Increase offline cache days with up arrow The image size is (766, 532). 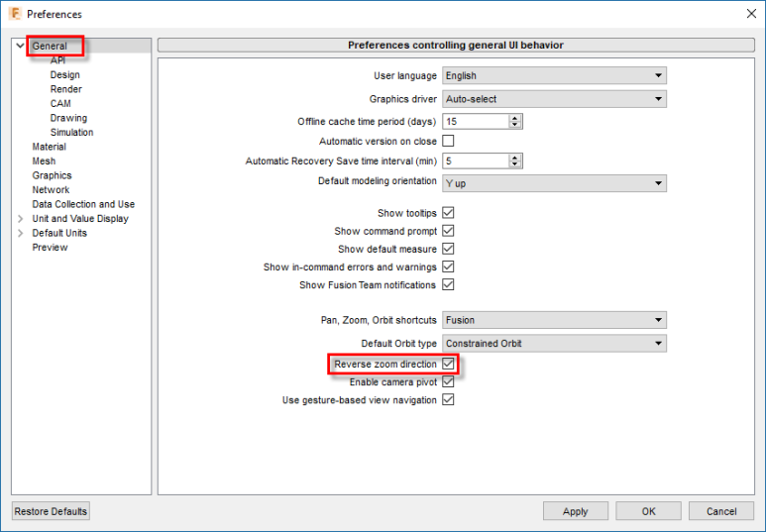point(515,118)
